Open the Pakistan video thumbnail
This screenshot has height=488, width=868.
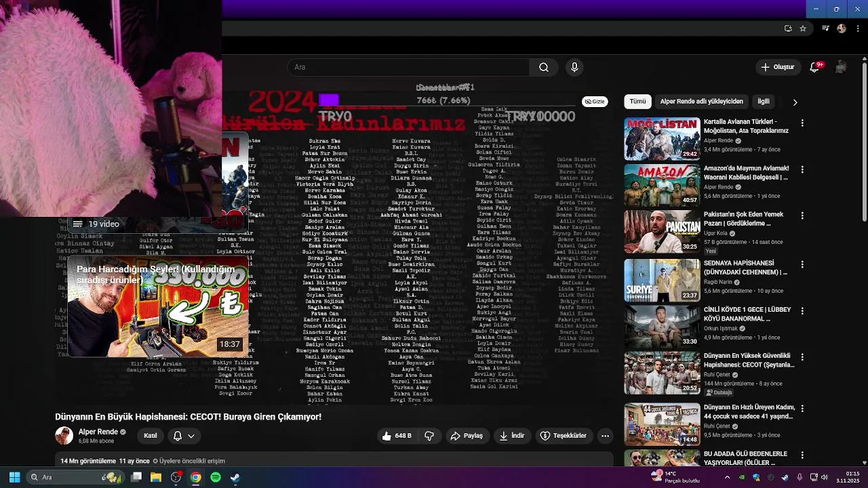[x=662, y=231]
